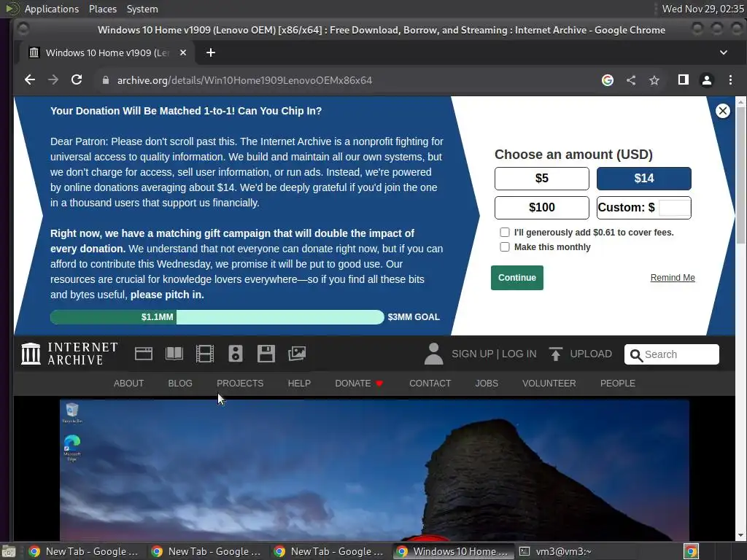Click the Custom amount input box
This screenshot has width=747, height=560.
(x=674, y=208)
